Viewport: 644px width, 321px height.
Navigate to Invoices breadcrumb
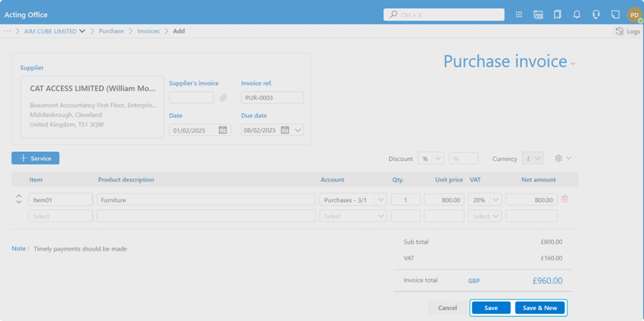tap(148, 31)
